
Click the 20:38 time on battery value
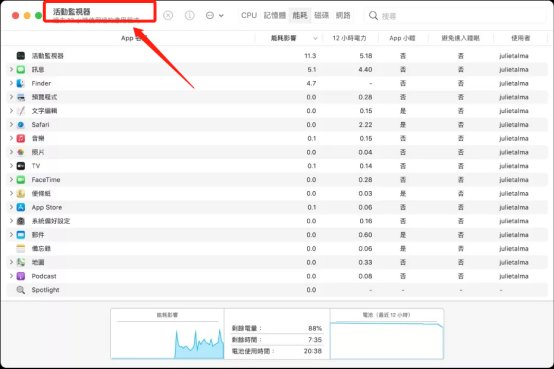click(313, 351)
